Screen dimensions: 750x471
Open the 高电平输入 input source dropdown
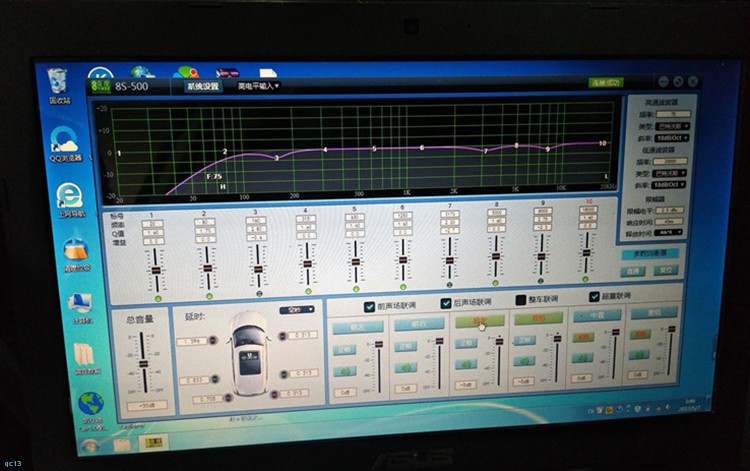[258, 86]
